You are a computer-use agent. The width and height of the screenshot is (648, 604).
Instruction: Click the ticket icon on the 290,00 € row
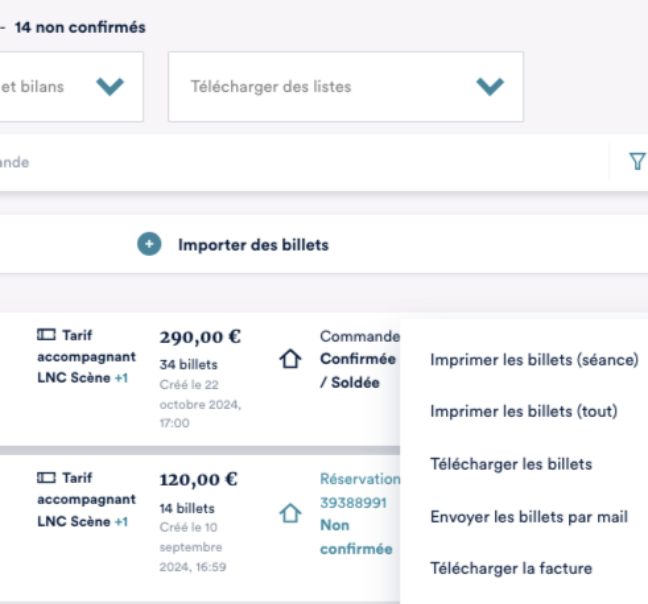44,335
